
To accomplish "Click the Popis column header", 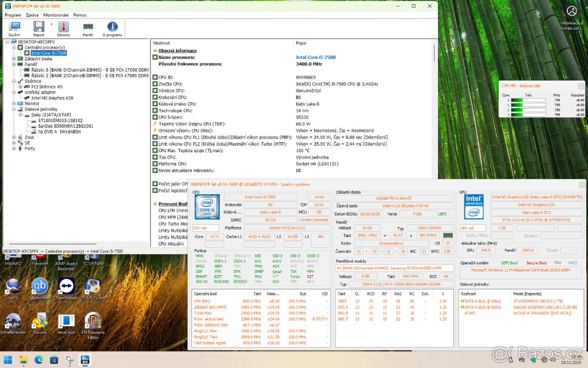I will (x=301, y=43).
